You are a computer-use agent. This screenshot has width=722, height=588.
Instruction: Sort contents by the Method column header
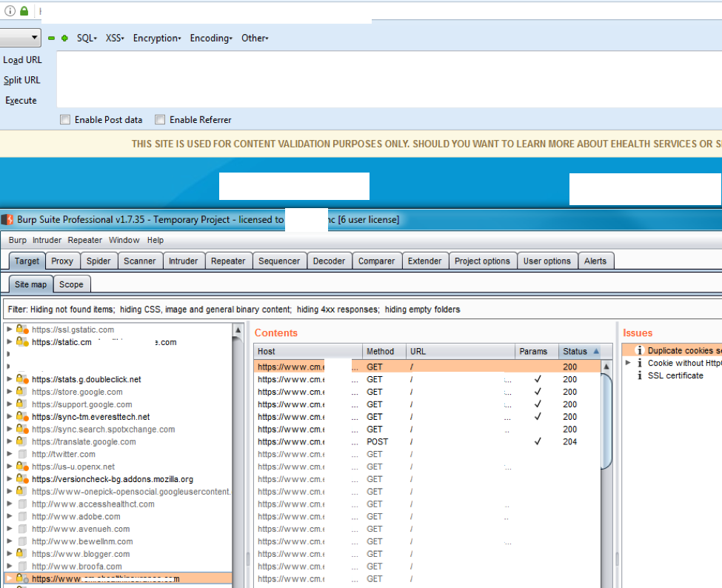pos(384,351)
